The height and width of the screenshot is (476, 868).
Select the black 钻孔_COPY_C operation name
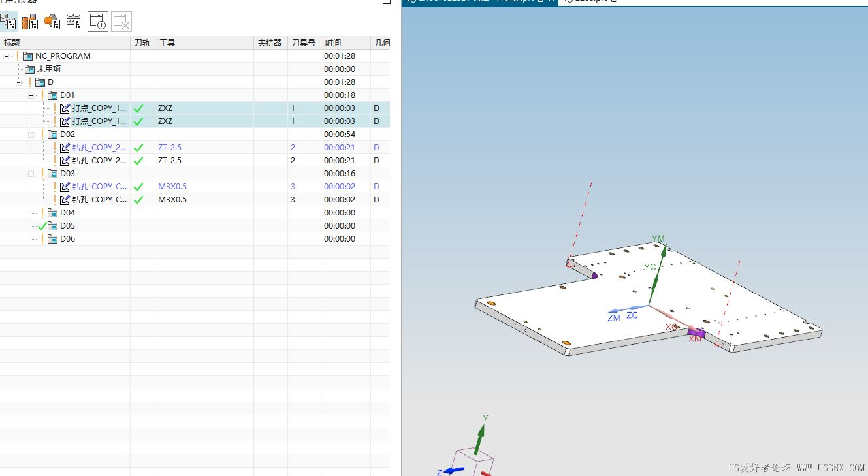coord(100,200)
